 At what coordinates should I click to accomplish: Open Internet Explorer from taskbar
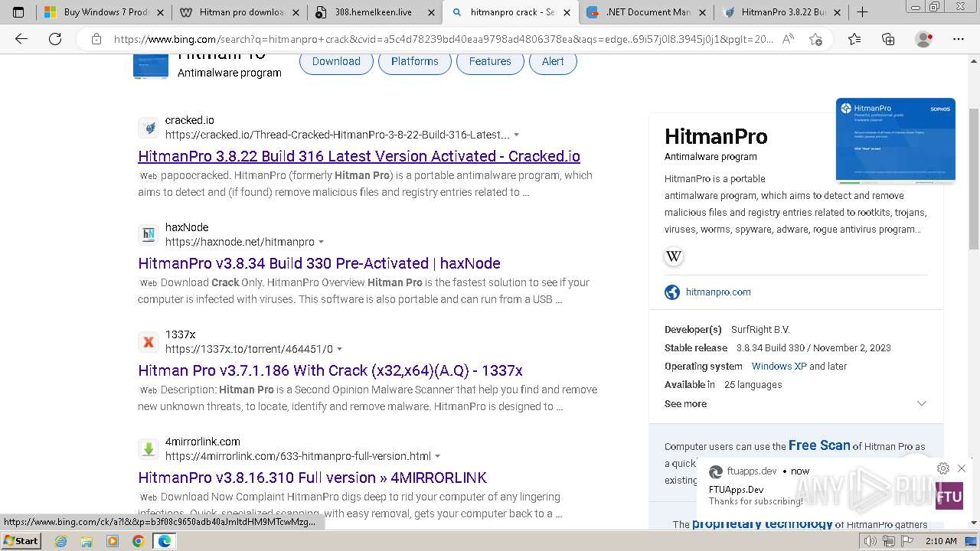click(61, 541)
